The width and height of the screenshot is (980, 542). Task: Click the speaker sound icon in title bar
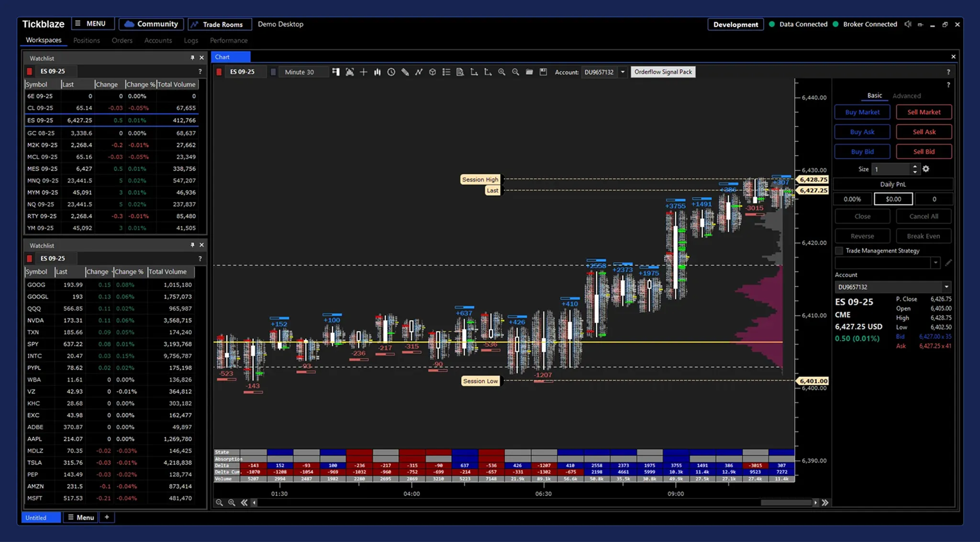(908, 24)
